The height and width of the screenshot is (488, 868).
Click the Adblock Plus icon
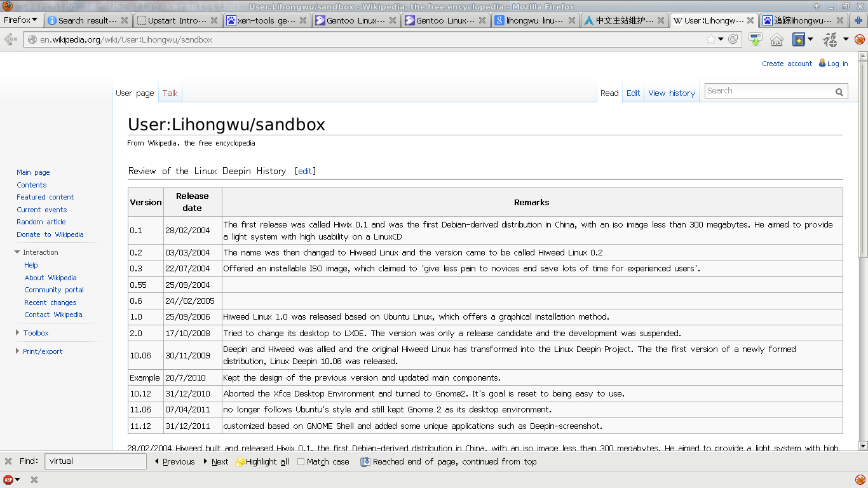(x=8, y=480)
